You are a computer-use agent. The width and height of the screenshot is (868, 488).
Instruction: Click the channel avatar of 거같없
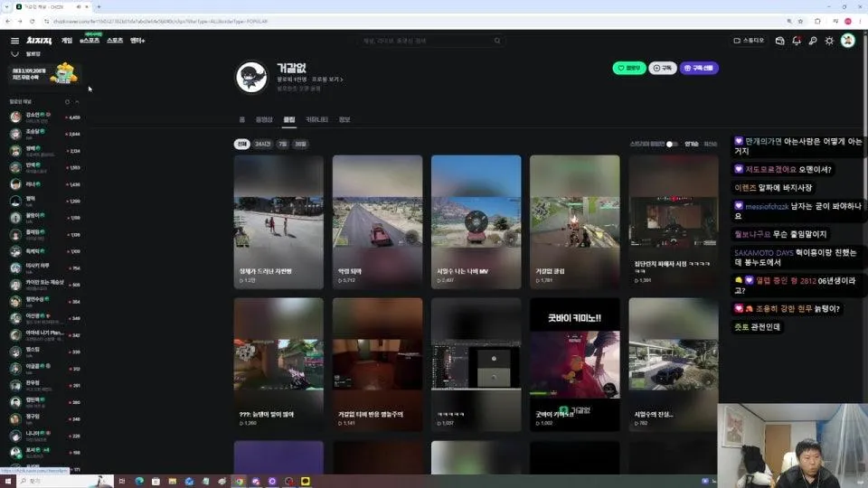(x=252, y=76)
